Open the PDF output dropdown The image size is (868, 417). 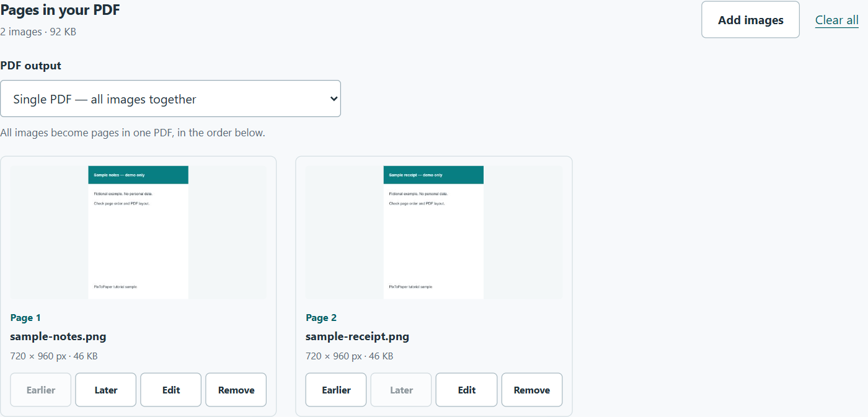(x=170, y=99)
